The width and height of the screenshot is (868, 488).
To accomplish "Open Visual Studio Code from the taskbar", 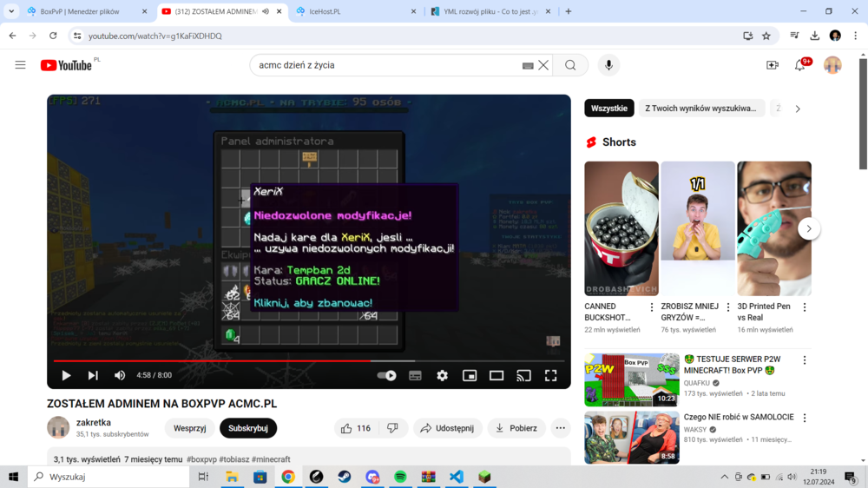I will click(x=457, y=477).
